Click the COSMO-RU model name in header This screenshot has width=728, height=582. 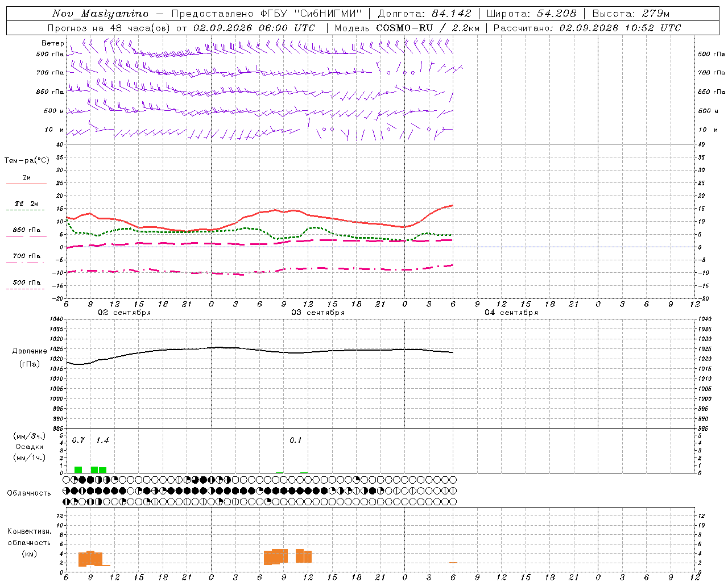pos(405,28)
